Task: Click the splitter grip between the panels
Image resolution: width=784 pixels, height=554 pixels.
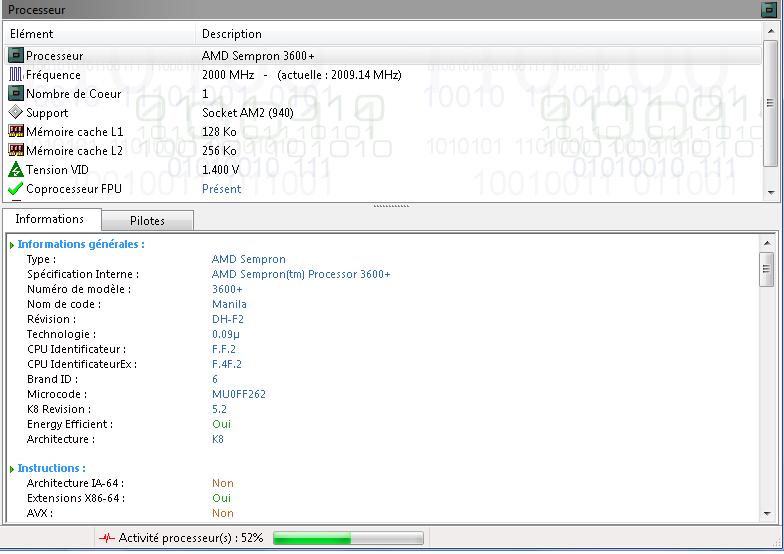Action: tap(392, 206)
